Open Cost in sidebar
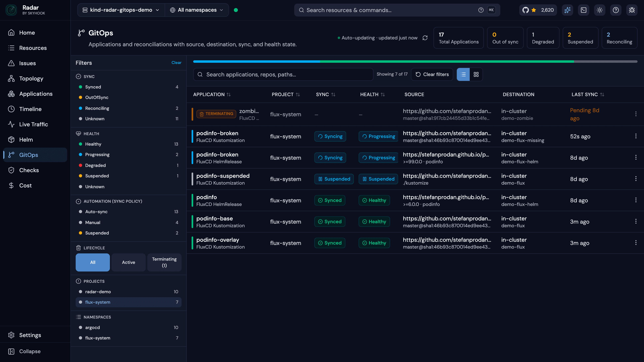Screen dimensions: 644x362 click(x=35, y=185)
